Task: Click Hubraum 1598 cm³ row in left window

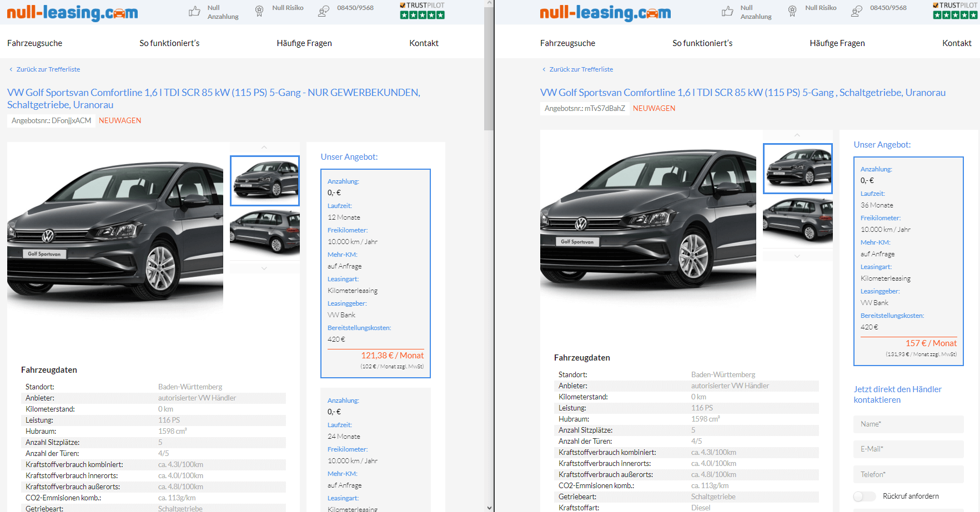Action: click(153, 431)
